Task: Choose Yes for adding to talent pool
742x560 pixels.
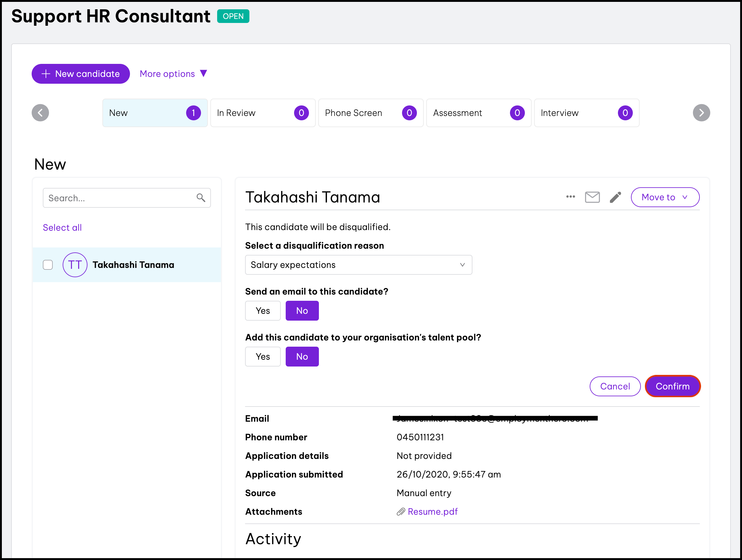Action: click(263, 357)
